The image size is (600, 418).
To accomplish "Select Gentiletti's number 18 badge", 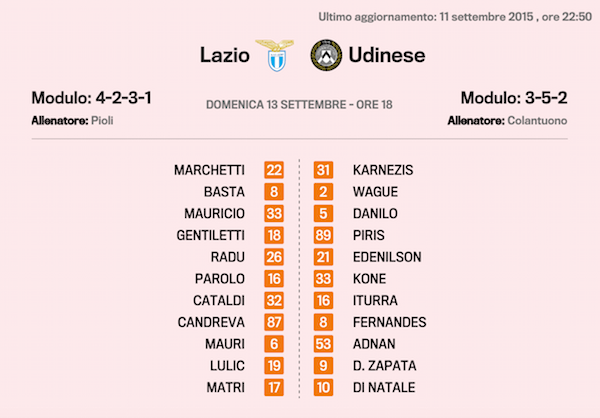I will coord(274,235).
